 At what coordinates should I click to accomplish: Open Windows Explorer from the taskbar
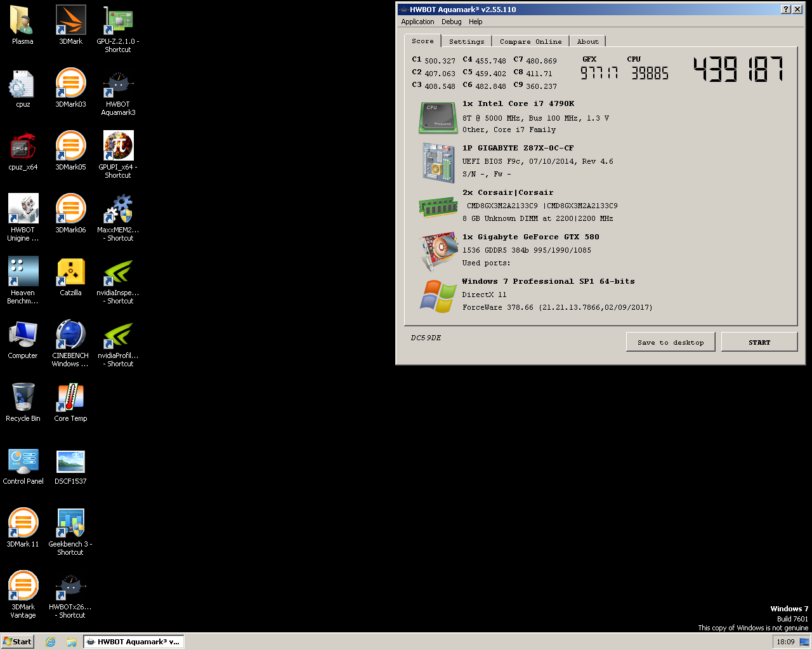click(72, 642)
